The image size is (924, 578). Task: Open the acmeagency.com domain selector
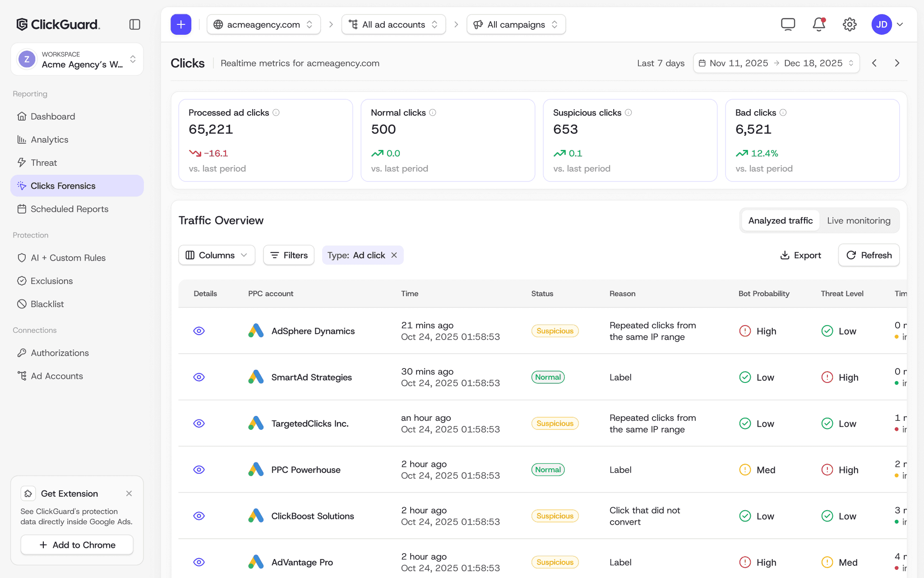[x=263, y=24]
